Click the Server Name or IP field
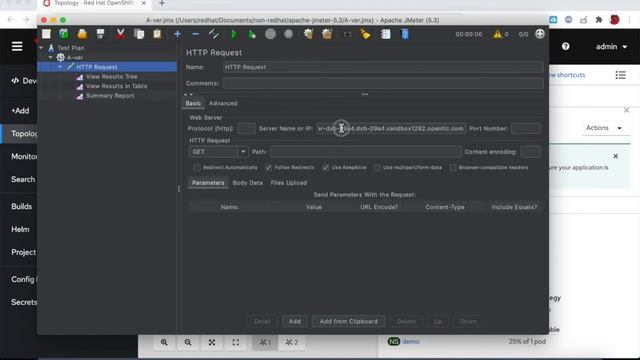Screen dimensions: 640x360 tap(391, 129)
